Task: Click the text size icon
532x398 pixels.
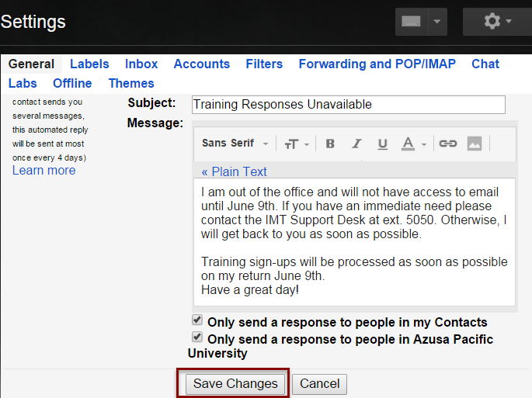Action: [x=291, y=144]
